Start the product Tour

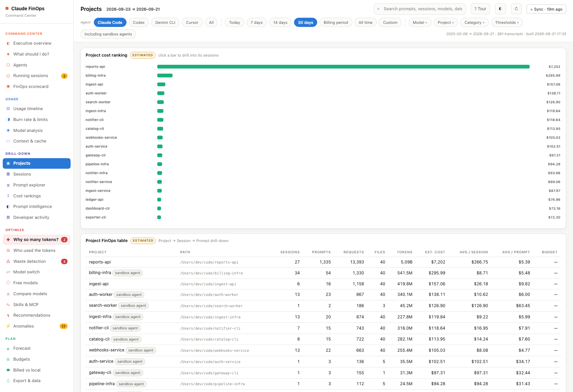[x=480, y=9]
